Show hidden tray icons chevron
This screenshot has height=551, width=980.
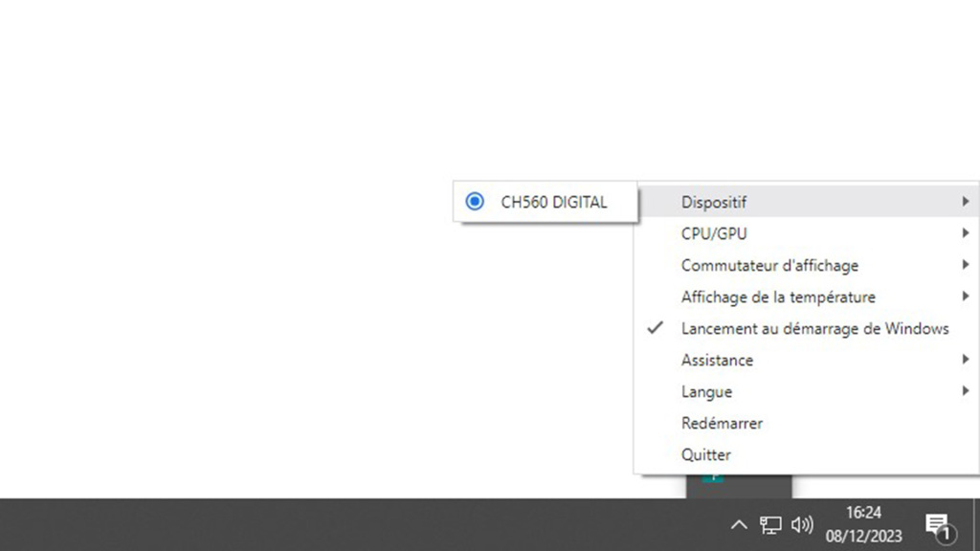(x=738, y=524)
